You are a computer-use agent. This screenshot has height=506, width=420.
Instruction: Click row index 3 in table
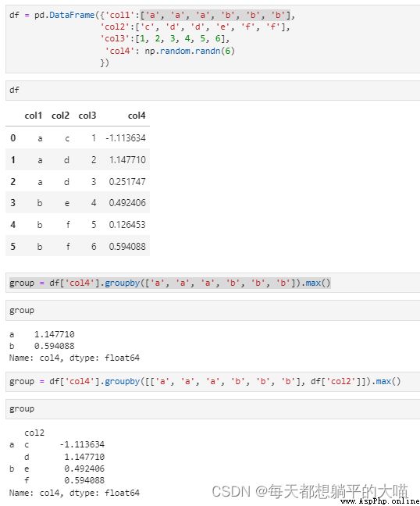(x=13, y=203)
